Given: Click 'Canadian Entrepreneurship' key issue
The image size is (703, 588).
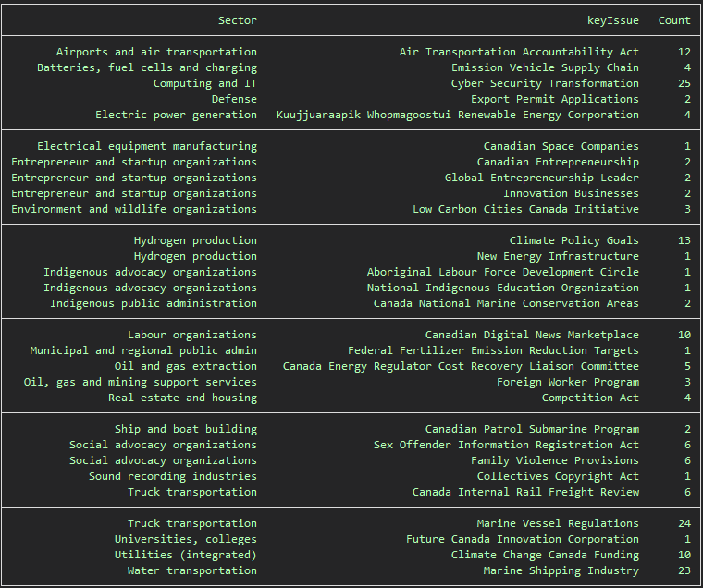Looking at the screenshot, I should (x=558, y=162).
